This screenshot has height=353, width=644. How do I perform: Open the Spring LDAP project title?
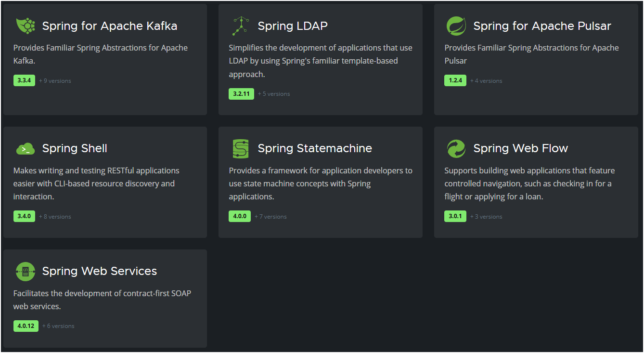click(293, 26)
